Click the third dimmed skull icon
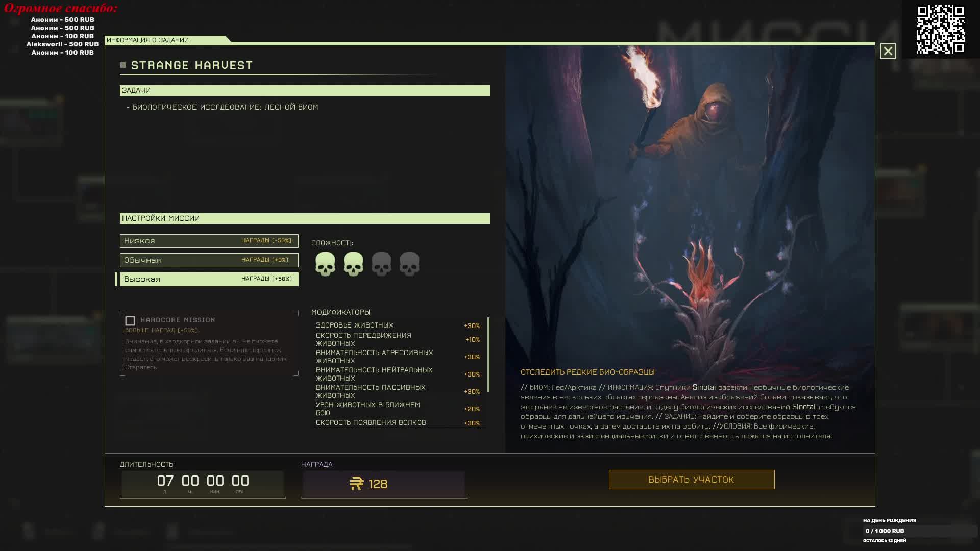The image size is (980, 551). (x=381, y=264)
